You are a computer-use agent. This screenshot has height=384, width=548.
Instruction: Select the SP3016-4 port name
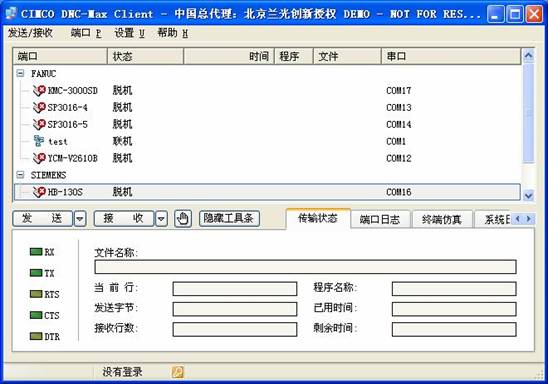[x=67, y=107]
